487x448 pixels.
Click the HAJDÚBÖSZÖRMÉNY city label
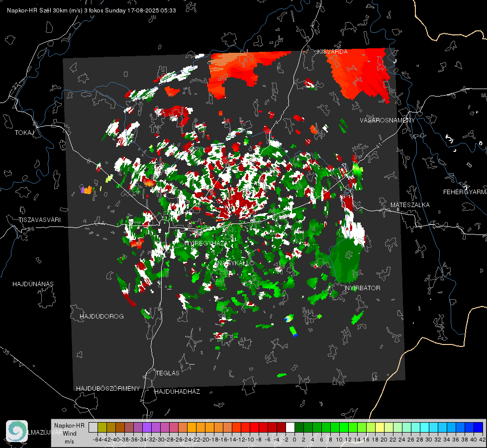108,389
